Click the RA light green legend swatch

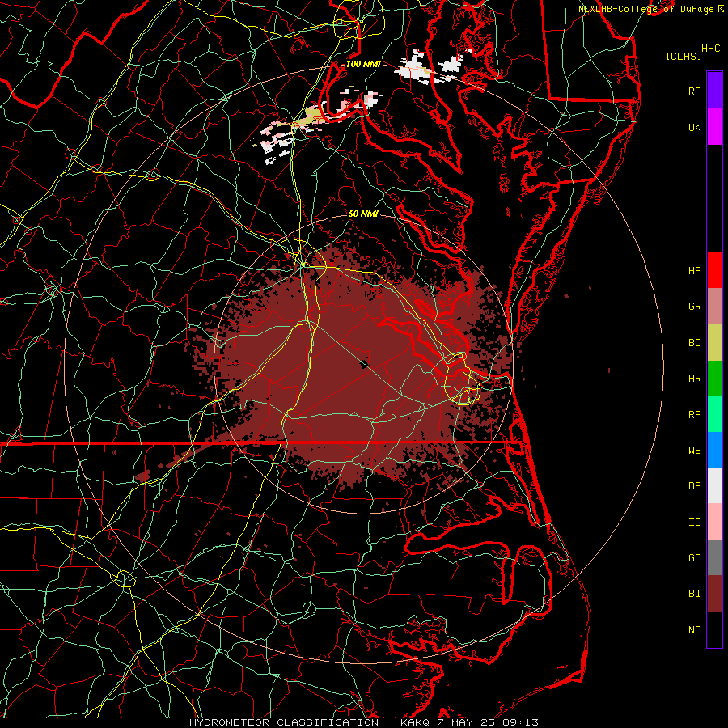(714, 414)
